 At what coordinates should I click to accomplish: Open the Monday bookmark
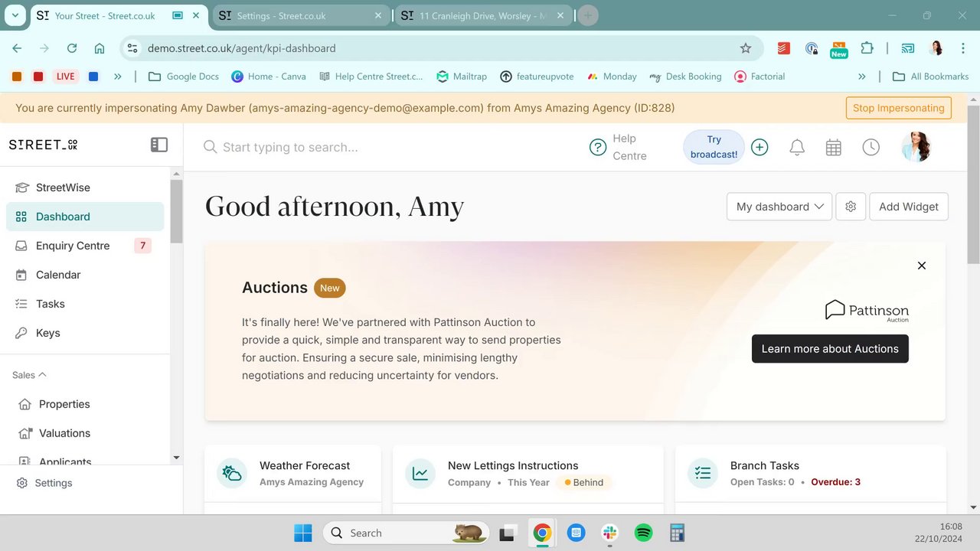612,77
